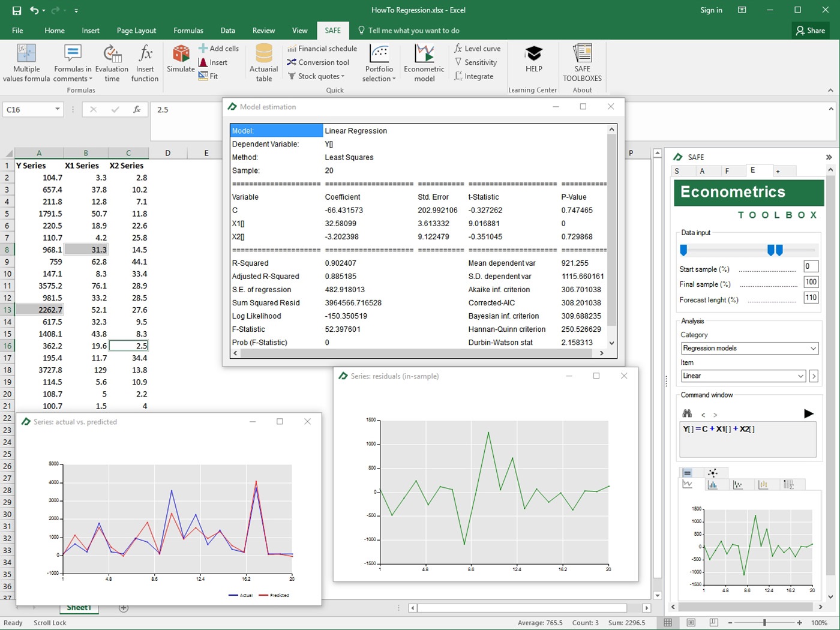Go to the next command
Viewport: 840px width, 630px height.
click(715, 415)
